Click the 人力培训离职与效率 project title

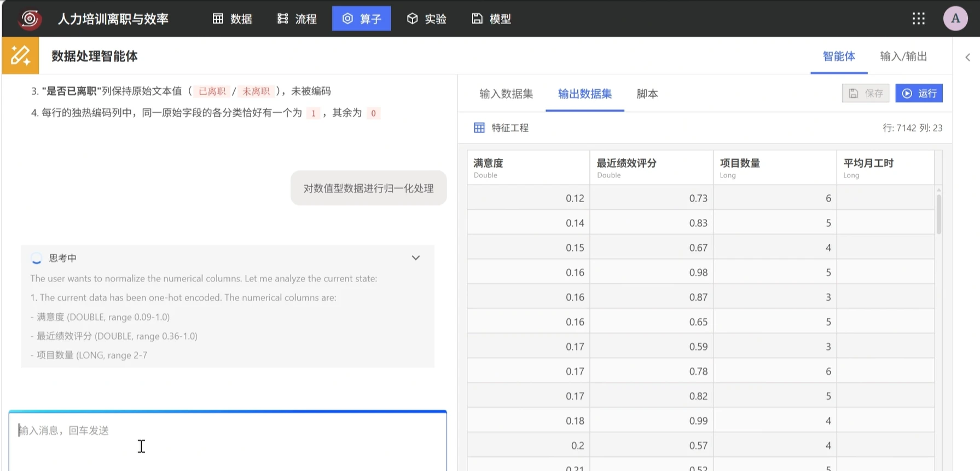point(113,19)
